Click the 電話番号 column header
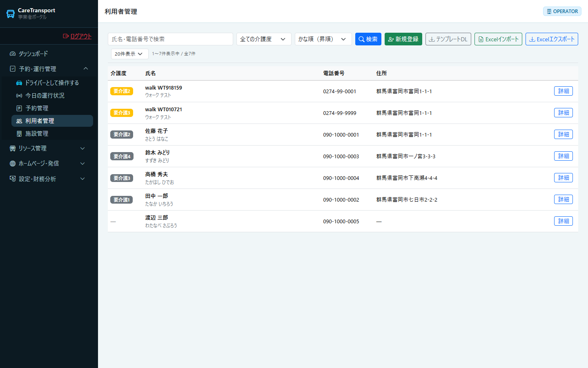Image resolution: width=588 pixels, height=368 pixels. [x=334, y=73]
